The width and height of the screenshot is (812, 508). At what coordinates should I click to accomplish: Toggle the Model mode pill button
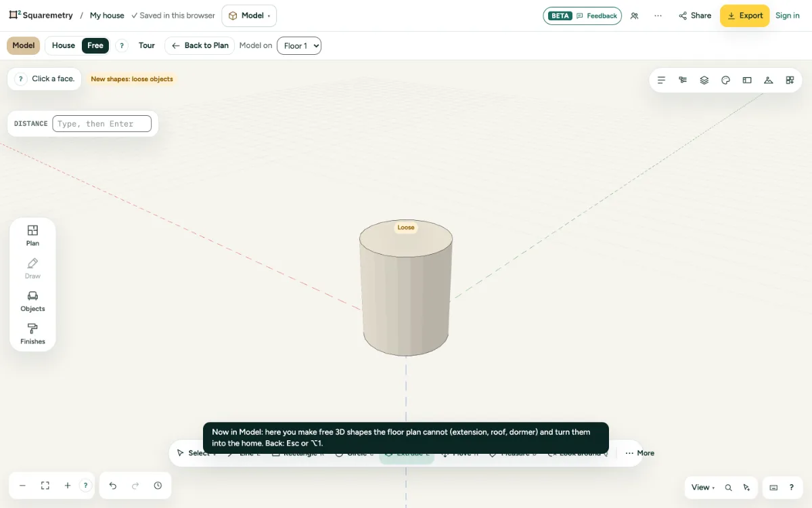point(24,45)
